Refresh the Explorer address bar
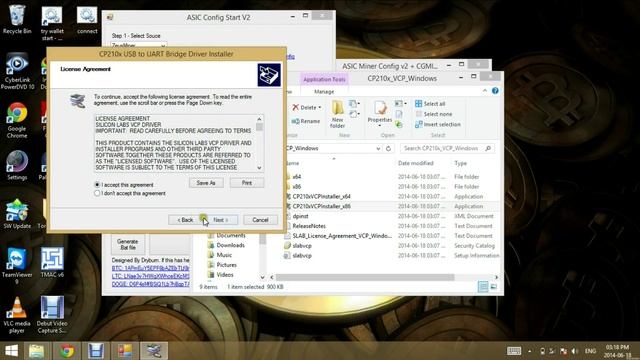 click(x=389, y=149)
